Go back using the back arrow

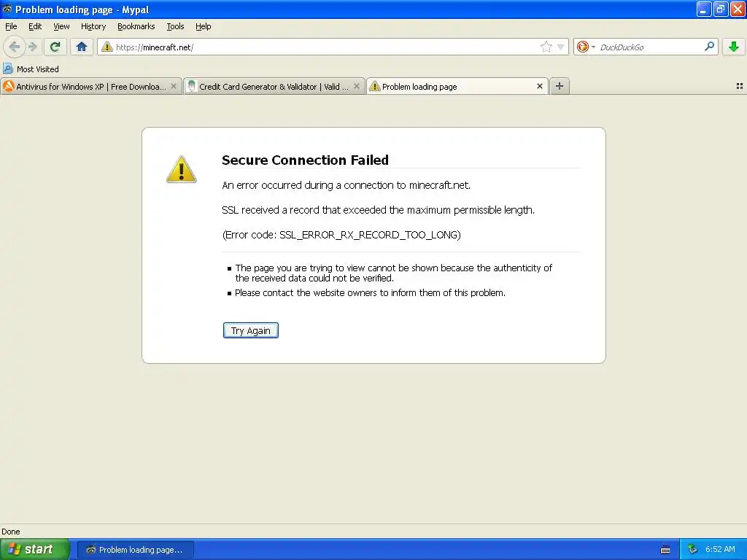(15, 47)
